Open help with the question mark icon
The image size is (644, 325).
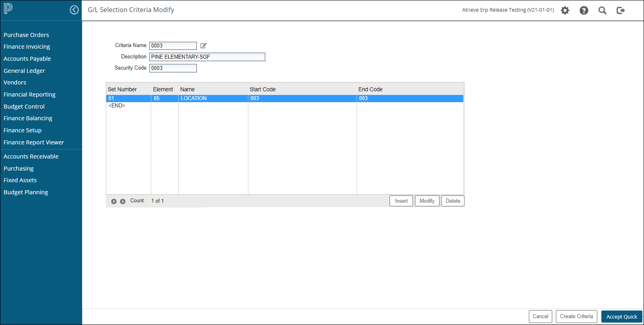(x=584, y=10)
